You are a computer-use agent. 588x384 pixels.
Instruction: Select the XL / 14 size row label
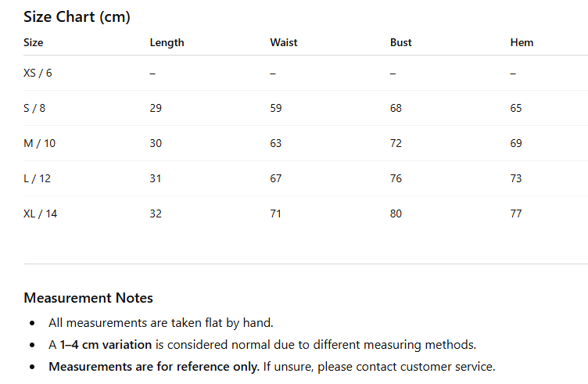click(x=40, y=214)
